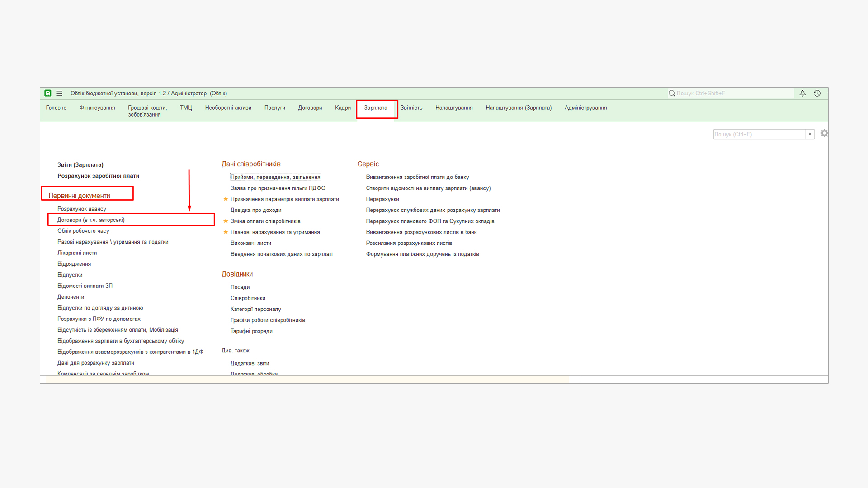
Task: Open Договори (в т.ч. авторські) documents
Action: [91, 220]
